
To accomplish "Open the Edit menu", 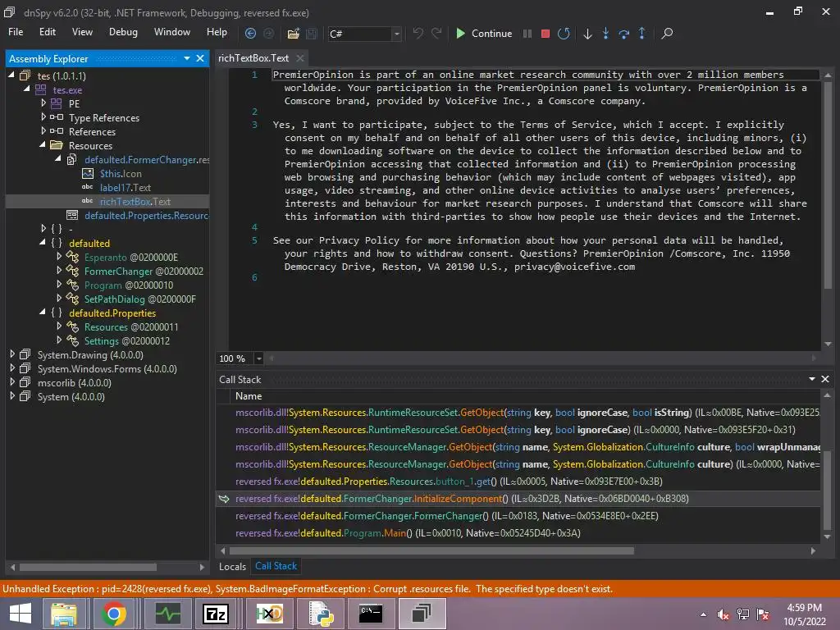I will pyautogui.click(x=47, y=32).
